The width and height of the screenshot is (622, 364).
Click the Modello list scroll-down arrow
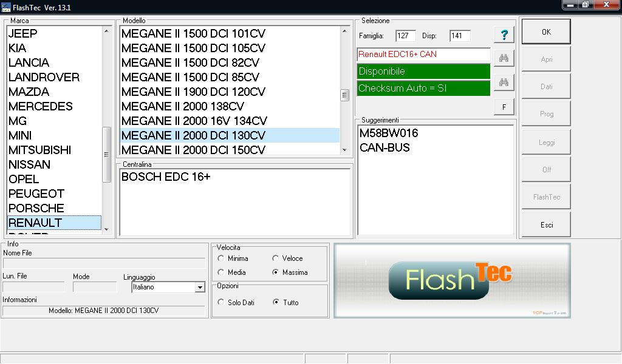[344, 150]
